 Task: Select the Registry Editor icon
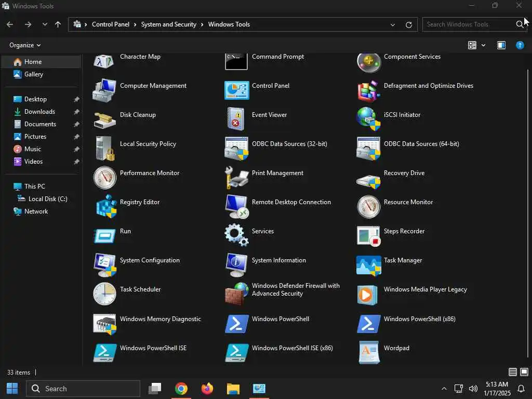pos(106,206)
